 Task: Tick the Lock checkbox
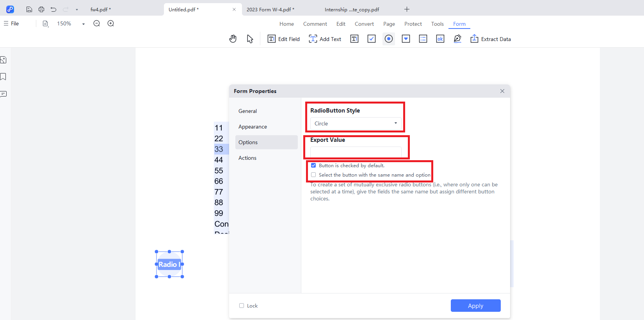point(242,306)
